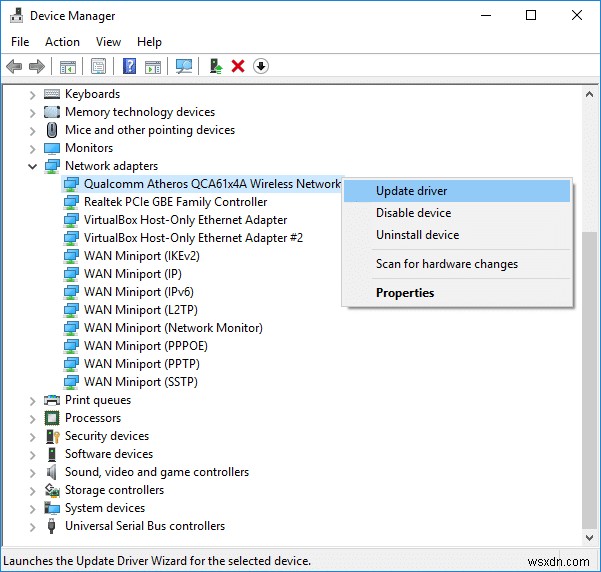
Task: Select WAN Miniport (SSTP)
Action: coord(141,382)
